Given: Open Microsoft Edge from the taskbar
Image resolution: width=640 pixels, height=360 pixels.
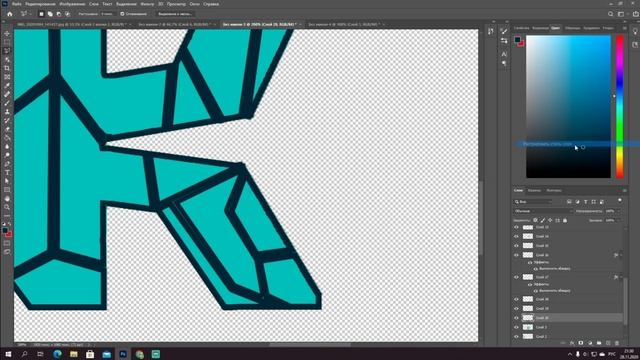Looking at the screenshot, I should click(58, 354).
